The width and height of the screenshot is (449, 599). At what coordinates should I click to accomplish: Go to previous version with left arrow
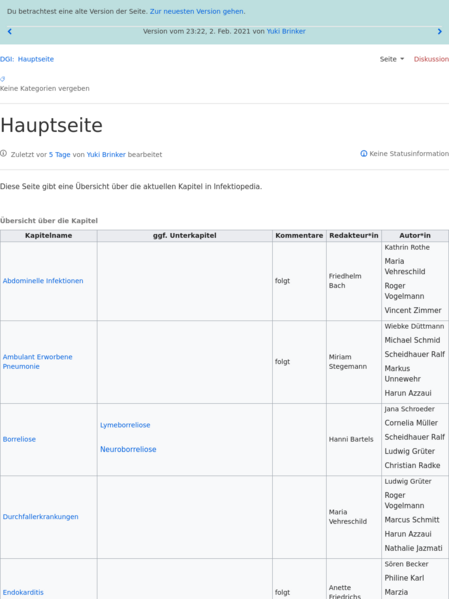[10, 32]
